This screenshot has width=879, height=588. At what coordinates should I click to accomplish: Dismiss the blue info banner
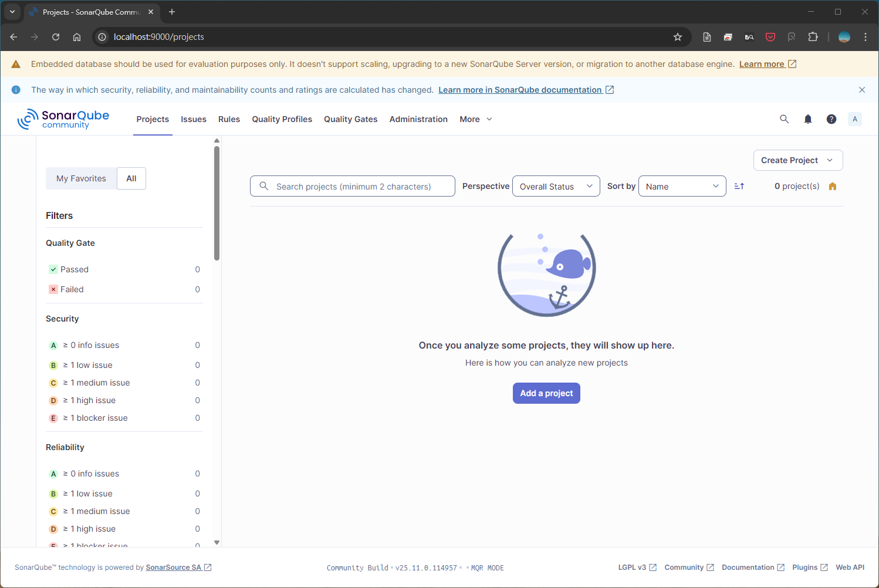pyautogui.click(x=862, y=90)
